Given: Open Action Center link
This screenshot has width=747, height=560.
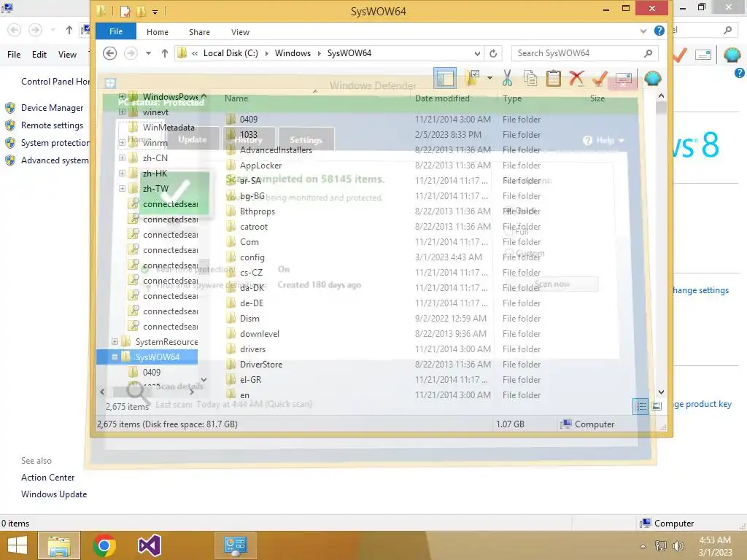Looking at the screenshot, I should [47, 477].
